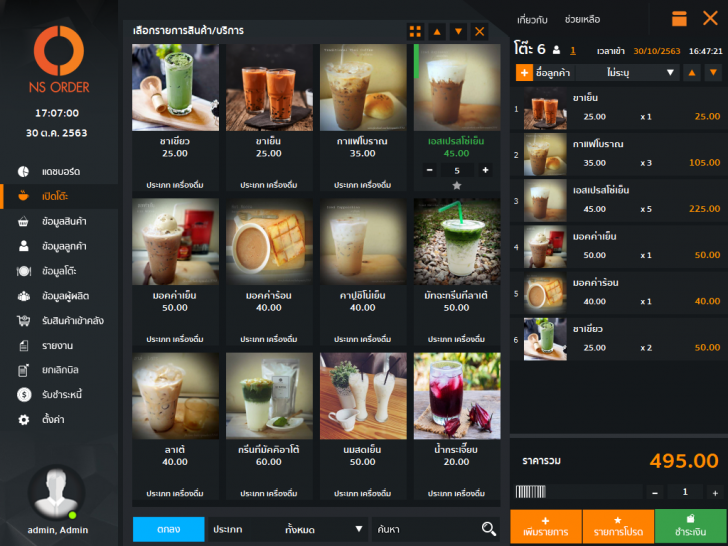728x546 pixels.
Task: Select order row 4 มอคค่าเย็น
Action: [x=618, y=247]
